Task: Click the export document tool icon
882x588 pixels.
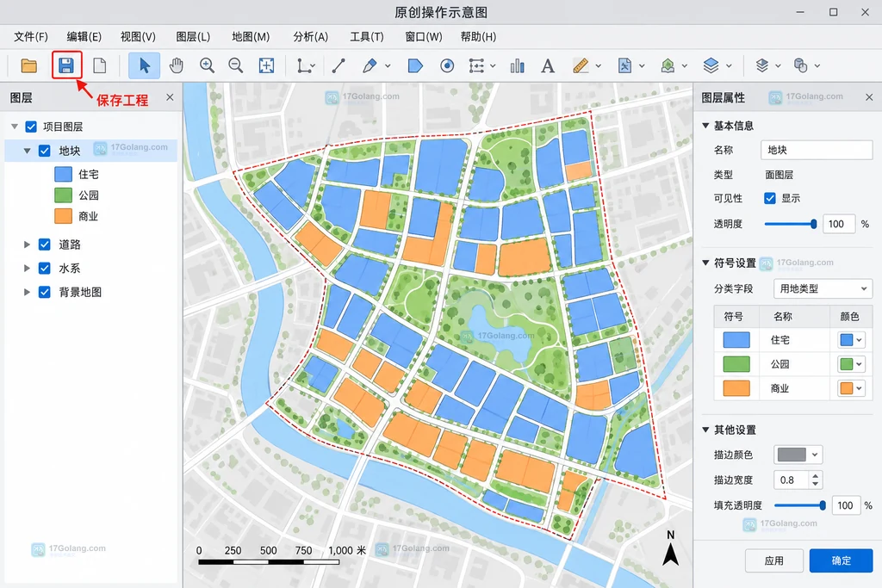Action: coord(624,65)
